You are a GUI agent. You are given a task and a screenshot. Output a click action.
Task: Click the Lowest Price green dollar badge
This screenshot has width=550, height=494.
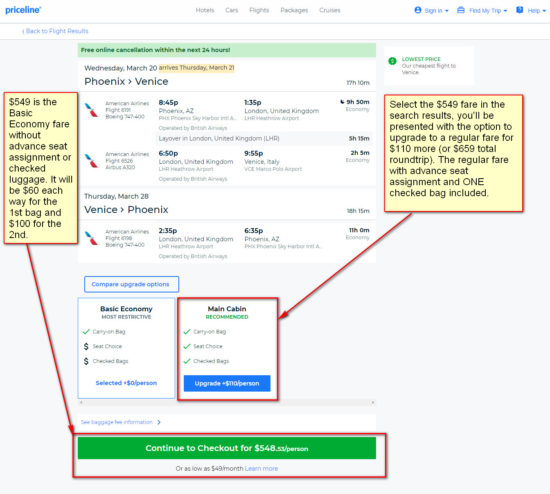click(x=392, y=61)
